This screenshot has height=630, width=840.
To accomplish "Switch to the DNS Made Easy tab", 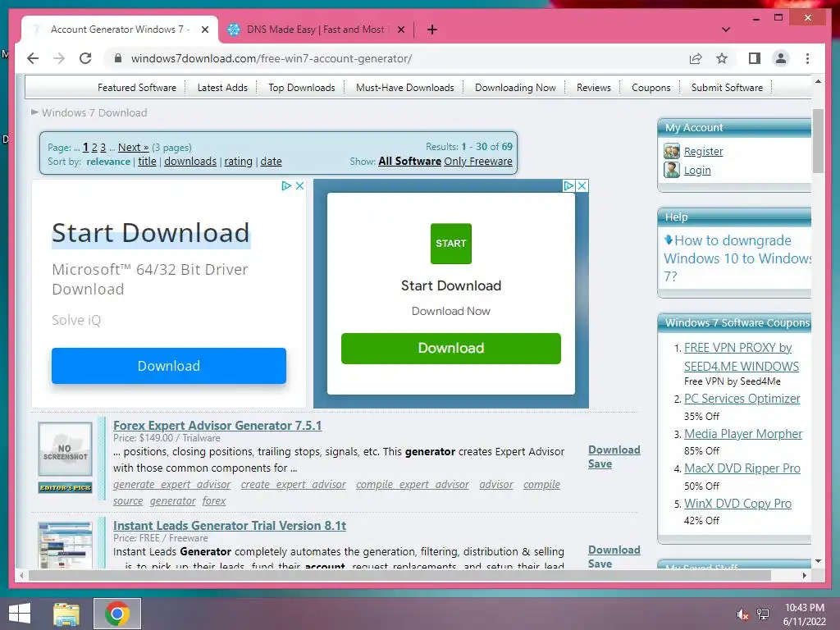I will coord(315,30).
